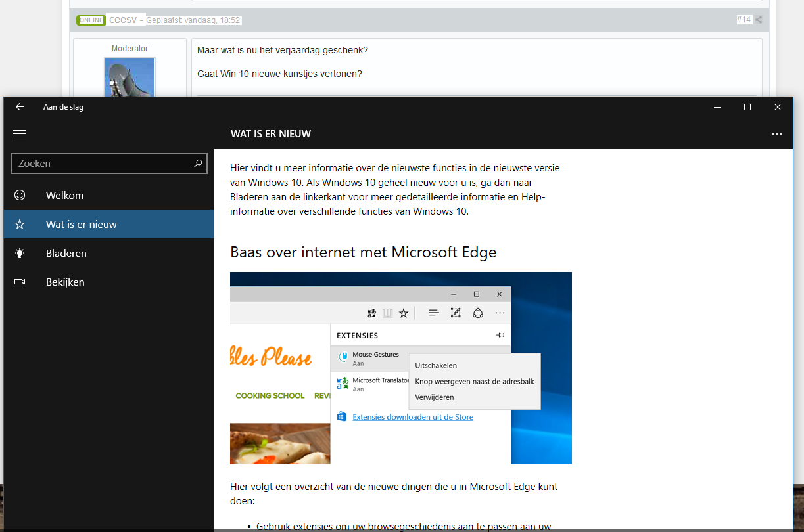The height and width of the screenshot is (532, 804).
Task: Click the Moderator label in forum post
Action: click(130, 49)
